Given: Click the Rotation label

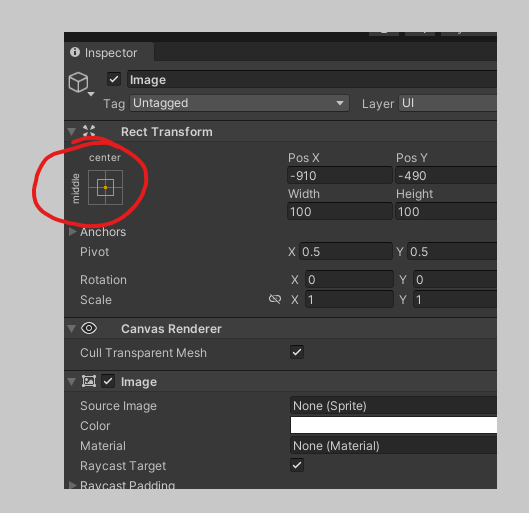Looking at the screenshot, I should pos(103,280).
